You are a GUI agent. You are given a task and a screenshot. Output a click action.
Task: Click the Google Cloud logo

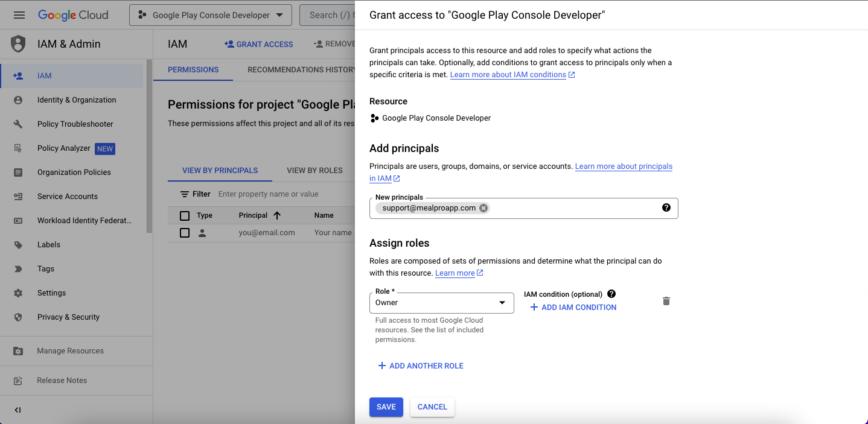73,15
